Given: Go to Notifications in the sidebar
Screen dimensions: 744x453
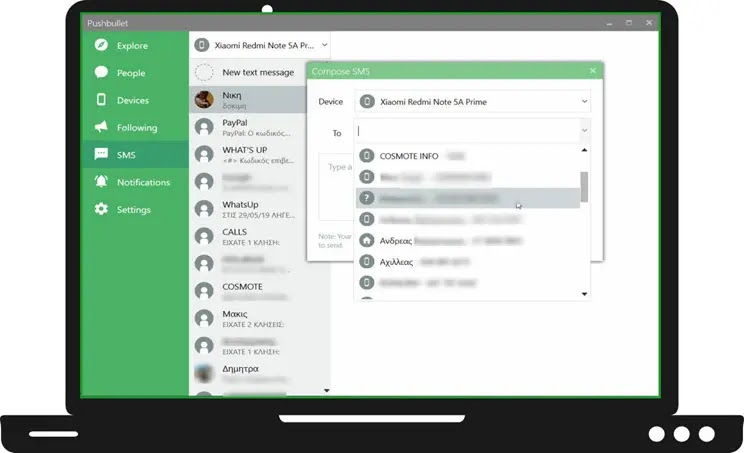Looking at the screenshot, I should 135,182.
